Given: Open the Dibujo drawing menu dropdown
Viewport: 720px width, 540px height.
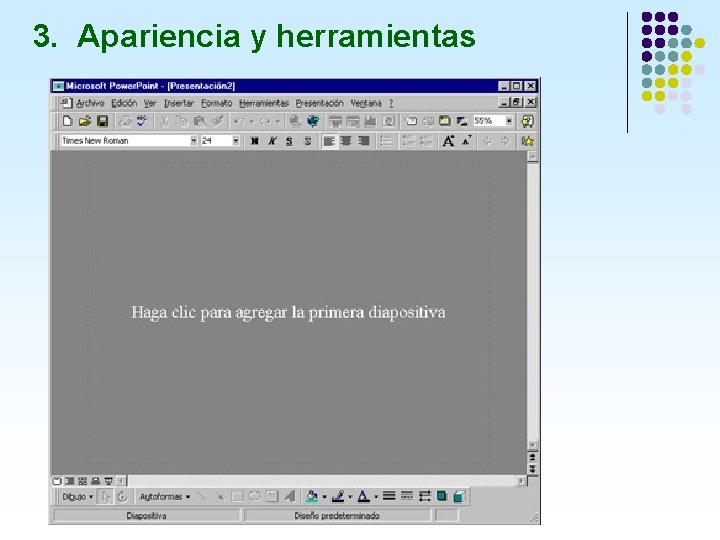Looking at the screenshot, I should click(x=77, y=496).
